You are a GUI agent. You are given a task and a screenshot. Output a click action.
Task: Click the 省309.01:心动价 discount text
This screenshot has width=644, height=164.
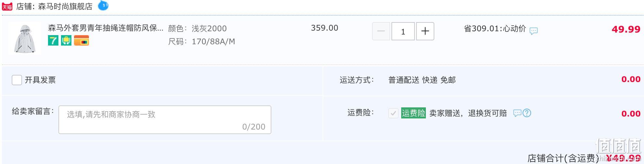(x=495, y=29)
